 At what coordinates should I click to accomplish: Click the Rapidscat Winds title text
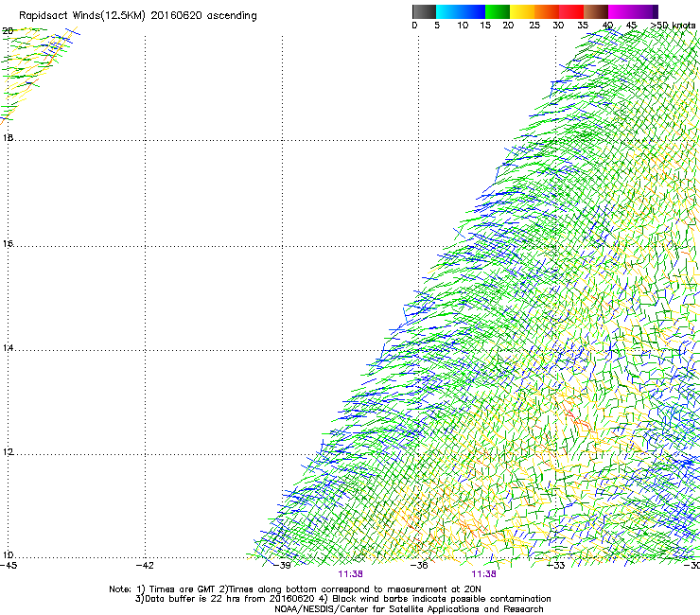137,16
